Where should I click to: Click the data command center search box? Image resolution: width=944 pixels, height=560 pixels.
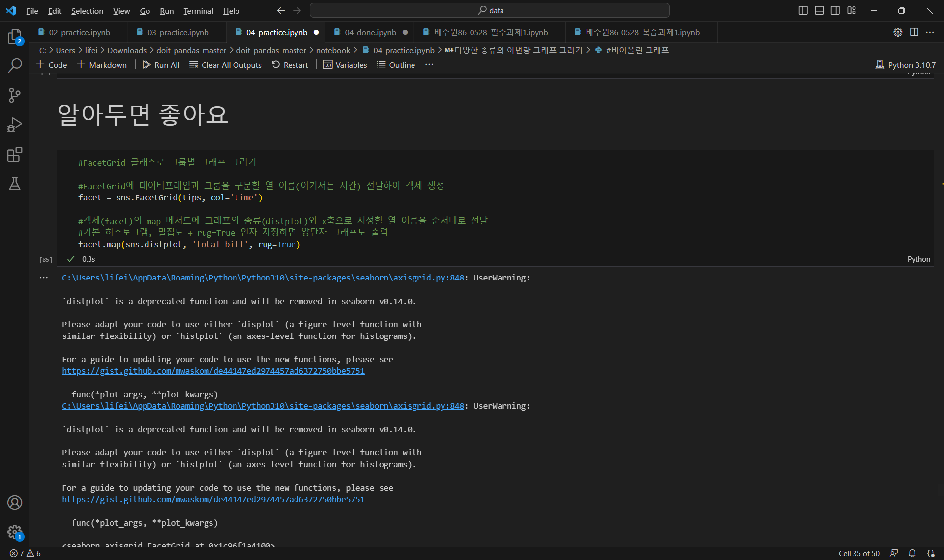(x=490, y=10)
